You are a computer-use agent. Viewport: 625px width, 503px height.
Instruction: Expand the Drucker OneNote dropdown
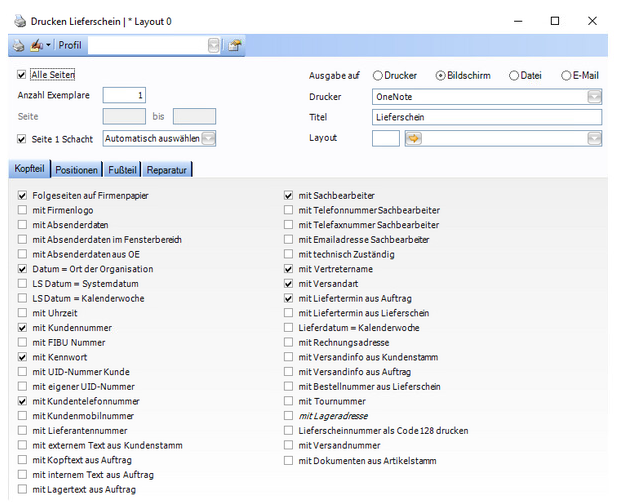[594, 97]
